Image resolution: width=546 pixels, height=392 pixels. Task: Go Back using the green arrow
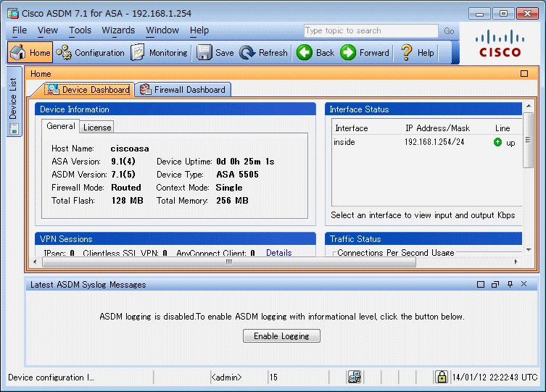[x=315, y=53]
